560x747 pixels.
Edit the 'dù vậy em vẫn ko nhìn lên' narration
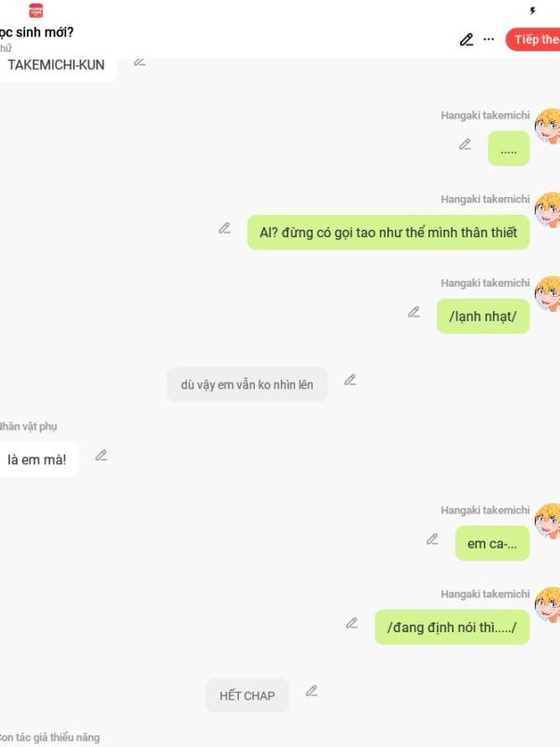pyautogui.click(x=350, y=380)
